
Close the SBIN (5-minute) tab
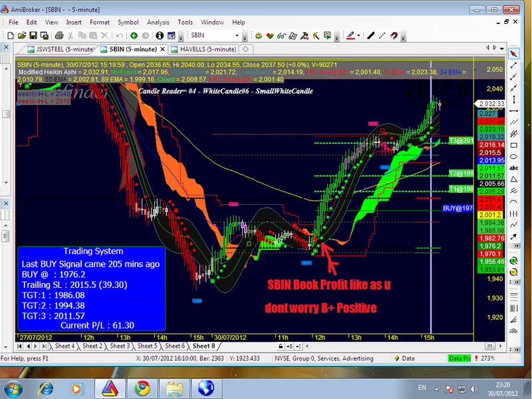pyautogui.click(x=162, y=49)
